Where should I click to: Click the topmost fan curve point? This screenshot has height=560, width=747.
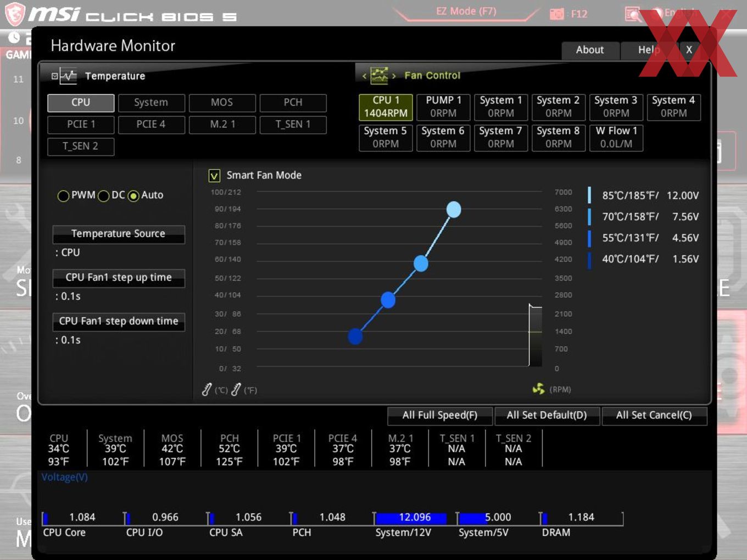point(454,210)
